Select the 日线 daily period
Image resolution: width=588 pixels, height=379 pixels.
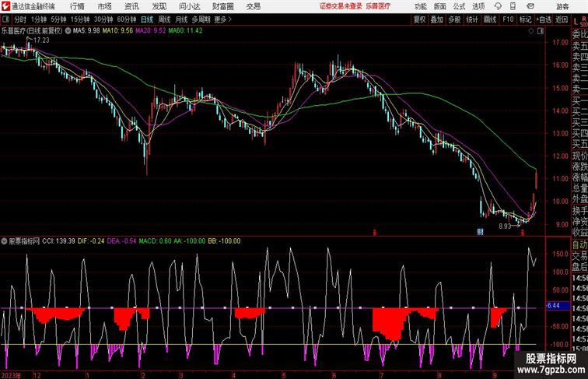click(x=147, y=19)
